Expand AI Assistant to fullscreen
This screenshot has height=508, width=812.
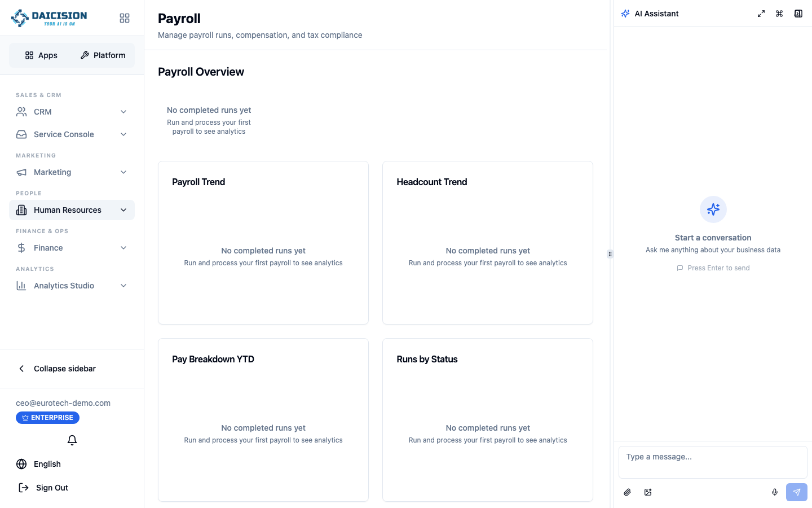point(761,14)
